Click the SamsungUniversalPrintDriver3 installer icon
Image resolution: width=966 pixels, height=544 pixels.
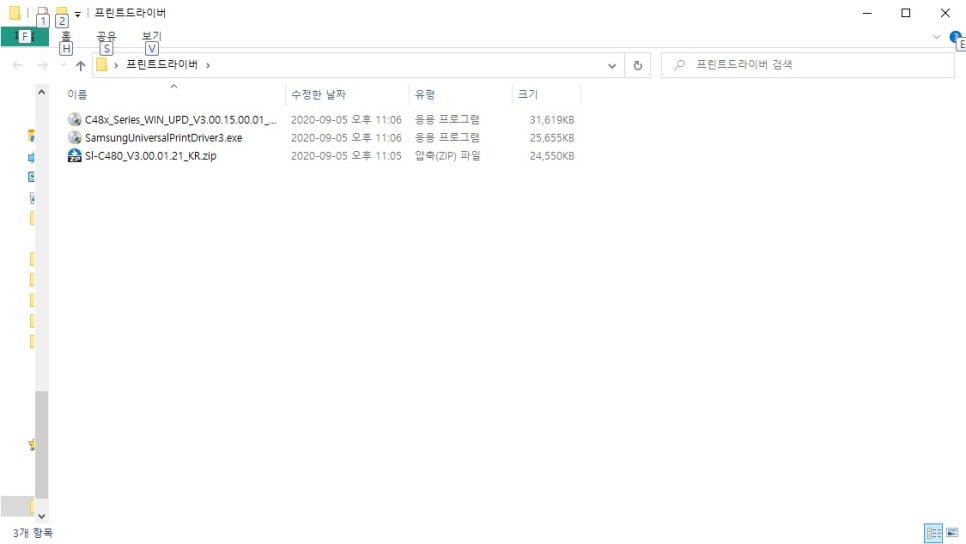[x=75, y=137]
